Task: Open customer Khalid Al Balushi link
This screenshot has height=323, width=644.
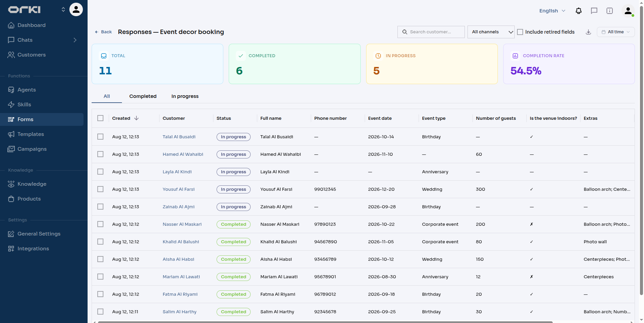Action: (181, 242)
